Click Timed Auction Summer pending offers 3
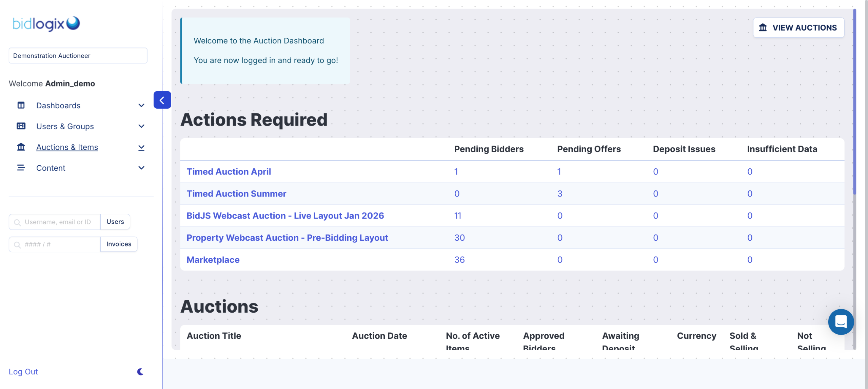Image resolution: width=868 pixels, height=389 pixels. click(x=560, y=193)
